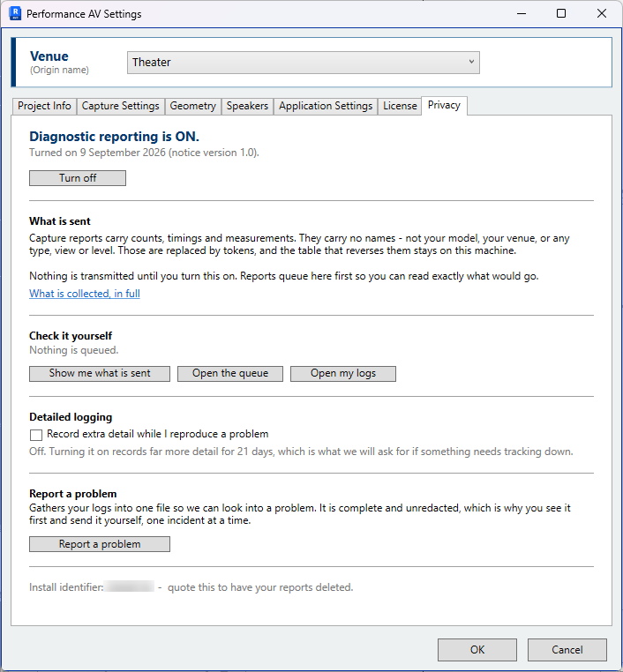Dismiss the dialog with Cancel
The width and height of the screenshot is (623, 672).
567,650
